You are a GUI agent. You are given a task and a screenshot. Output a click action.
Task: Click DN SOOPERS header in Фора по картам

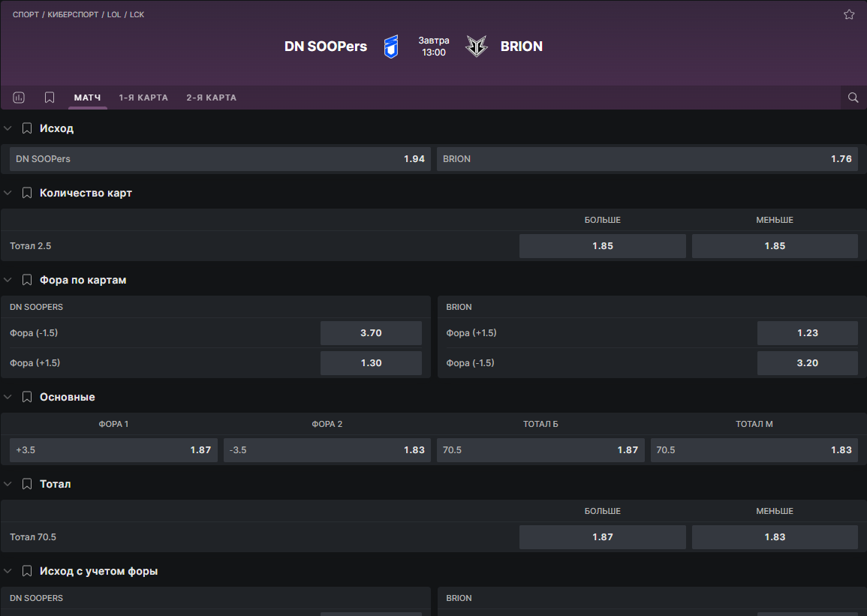(x=37, y=307)
